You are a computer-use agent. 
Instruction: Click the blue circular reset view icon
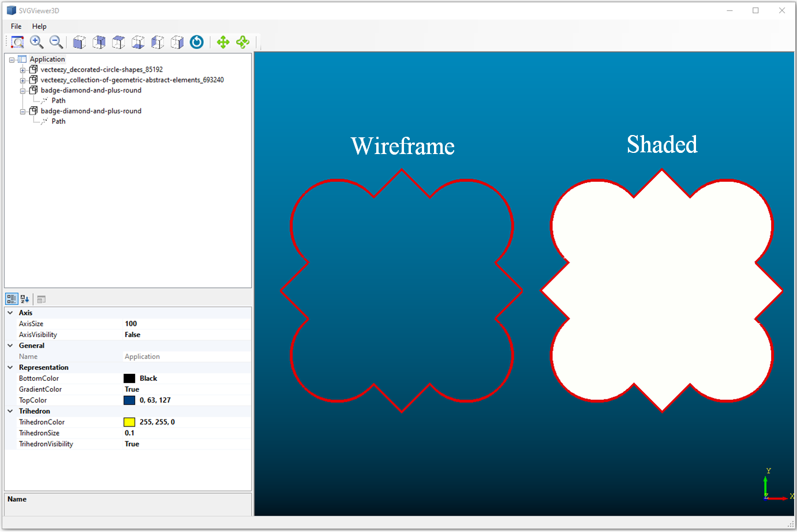point(197,42)
